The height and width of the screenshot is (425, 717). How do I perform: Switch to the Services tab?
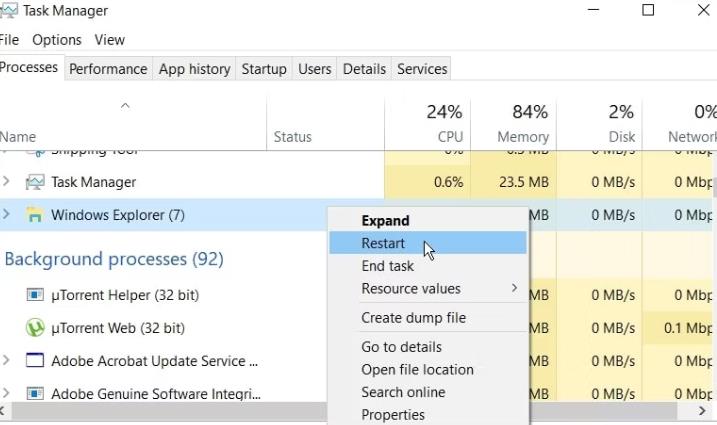[422, 69]
